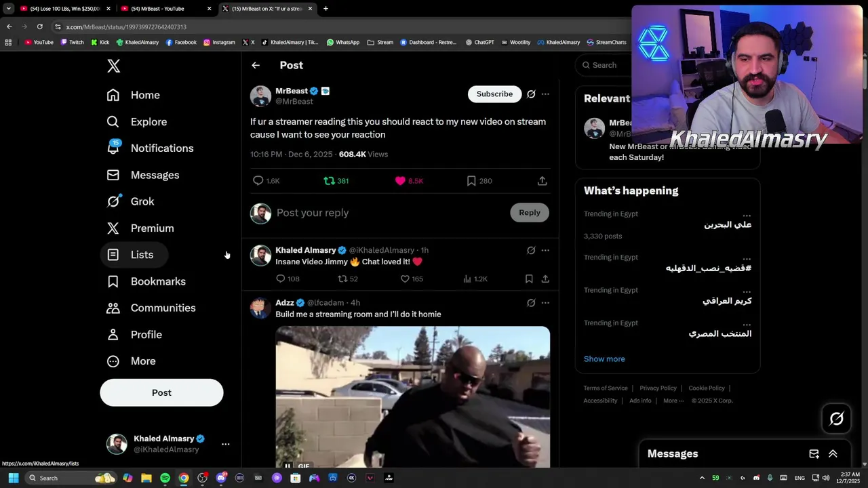Image resolution: width=868 pixels, height=488 pixels.
Task: Click Grok icon on MrBeast's post
Action: pyautogui.click(x=531, y=94)
